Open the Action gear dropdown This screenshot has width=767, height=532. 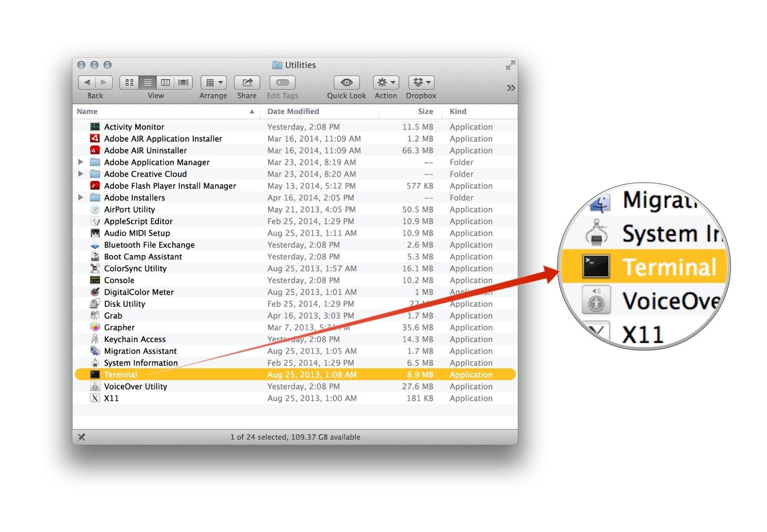click(386, 82)
